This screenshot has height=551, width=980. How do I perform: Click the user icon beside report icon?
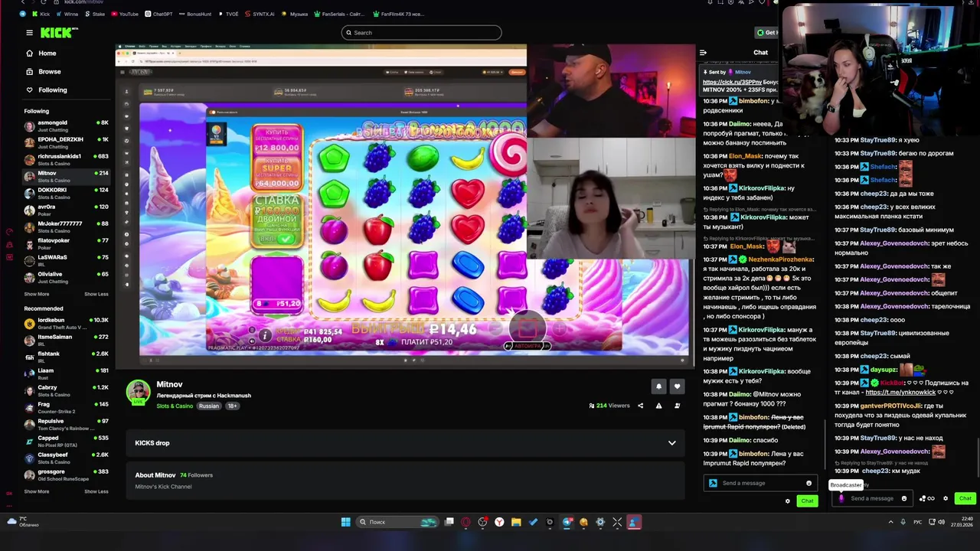677,406
